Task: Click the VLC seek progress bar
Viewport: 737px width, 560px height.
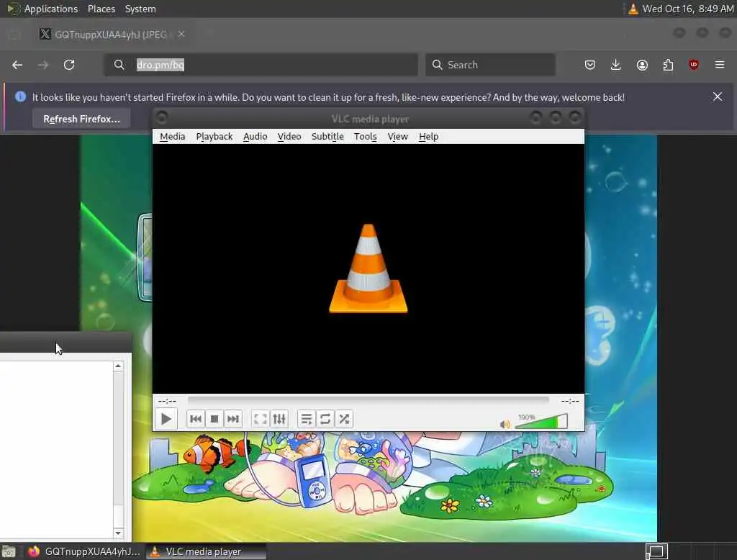Action: click(x=368, y=400)
